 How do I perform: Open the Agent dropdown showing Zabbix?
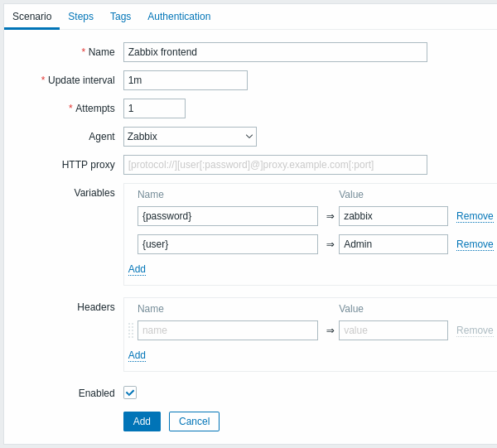190,137
